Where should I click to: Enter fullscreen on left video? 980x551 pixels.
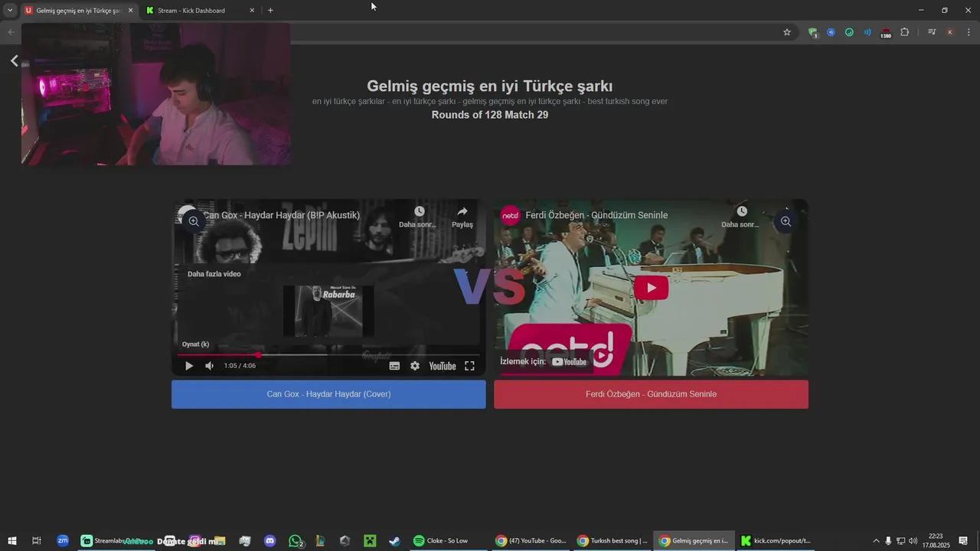coord(470,366)
